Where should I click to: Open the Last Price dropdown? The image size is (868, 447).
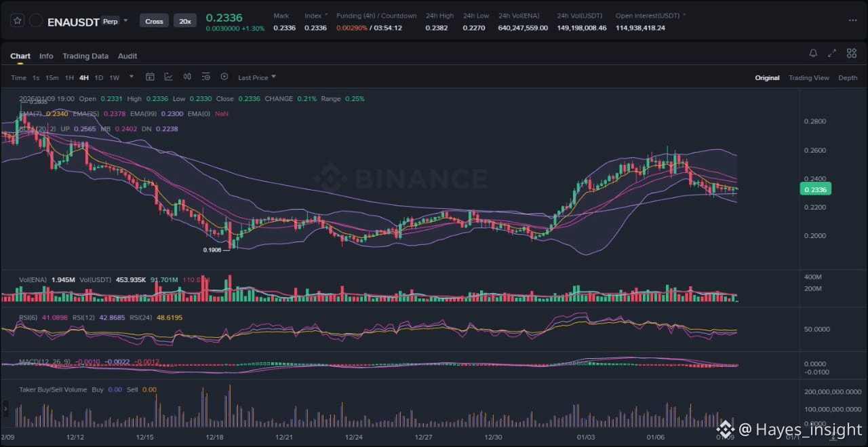(257, 77)
